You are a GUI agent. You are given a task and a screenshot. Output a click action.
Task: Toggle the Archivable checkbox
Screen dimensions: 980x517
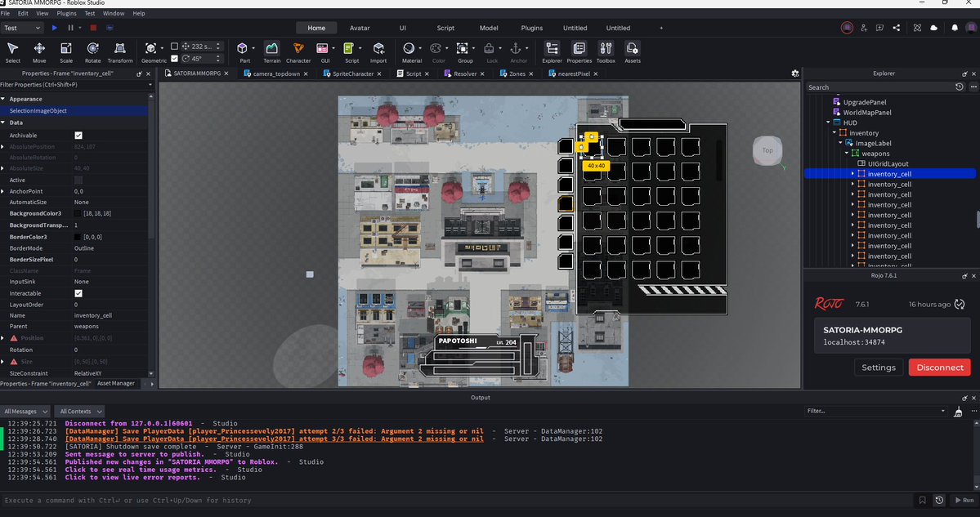(x=78, y=135)
